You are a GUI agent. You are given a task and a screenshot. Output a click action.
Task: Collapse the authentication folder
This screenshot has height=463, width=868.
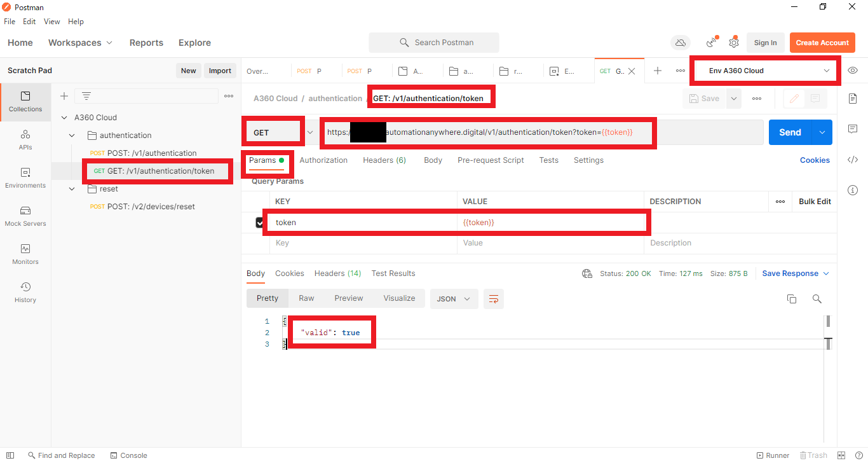point(72,135)
